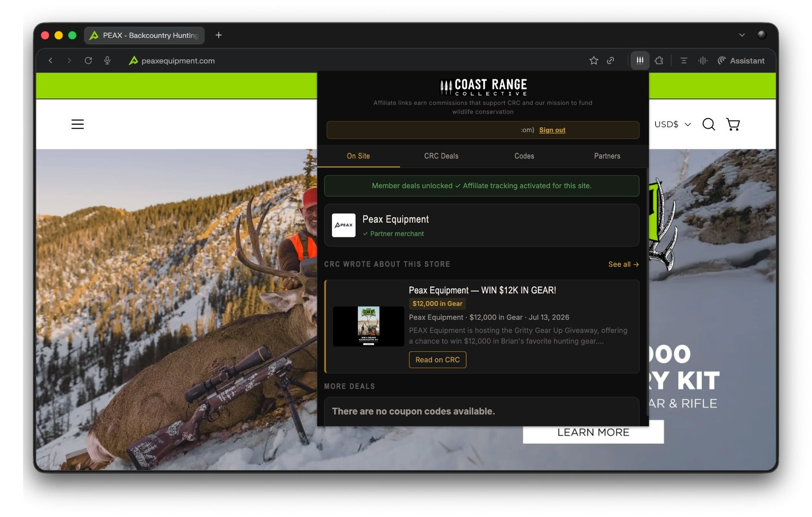Click See all articles link
The width and height of the screenshot is (812, 517).
point(623,264)
